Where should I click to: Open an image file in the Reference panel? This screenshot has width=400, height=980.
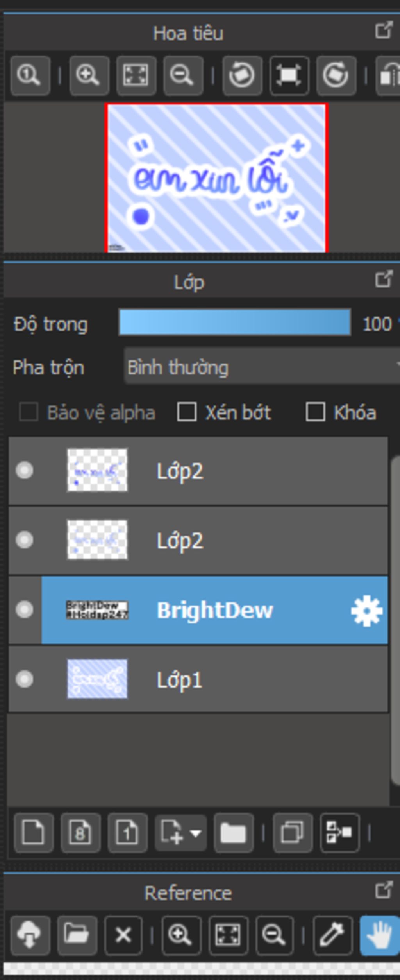click(x=77, y=935)
